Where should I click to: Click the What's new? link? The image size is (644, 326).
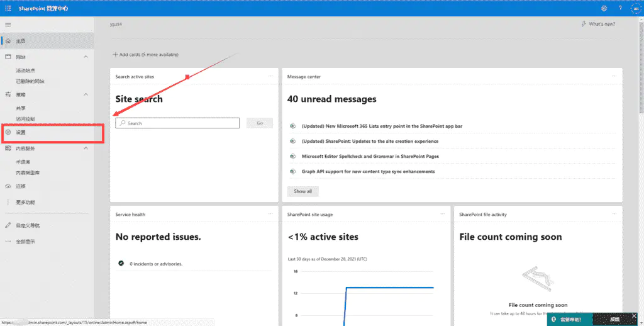(598, 24)
